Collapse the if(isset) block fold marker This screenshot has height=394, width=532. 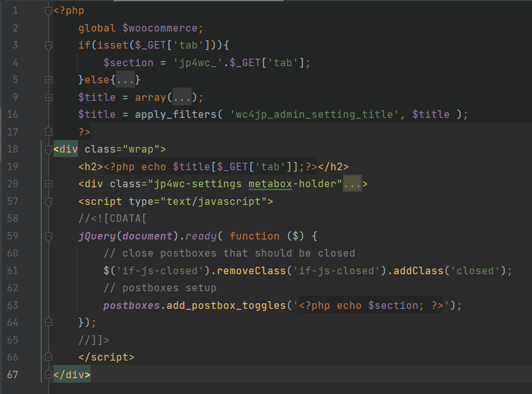49,45
